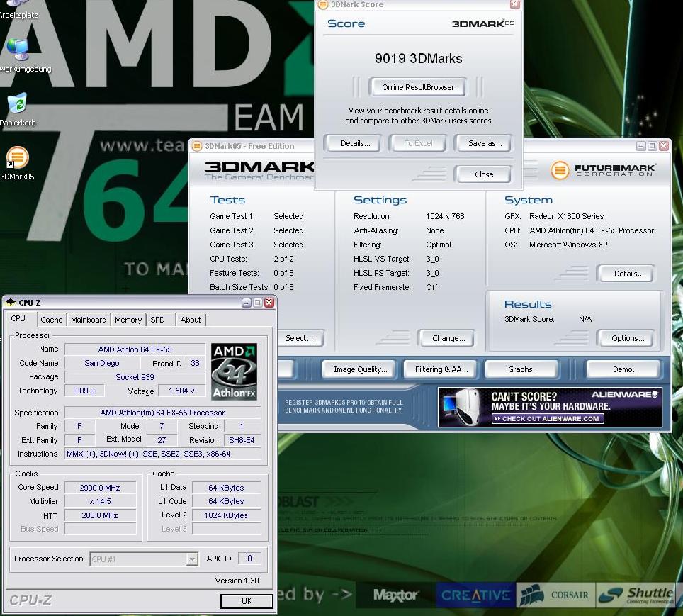Click Change under Settings section
The width and height of the screenshot is (683, 616).
pos(448,338)
